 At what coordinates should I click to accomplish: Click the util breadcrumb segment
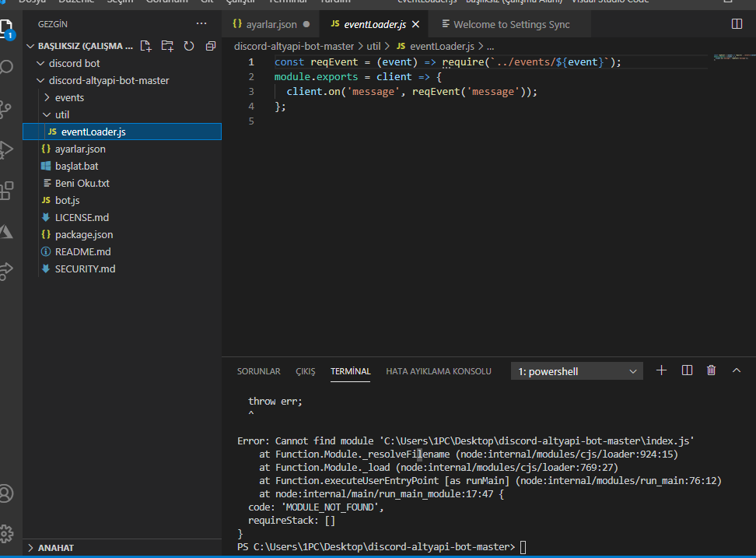[x=373, y=47]
